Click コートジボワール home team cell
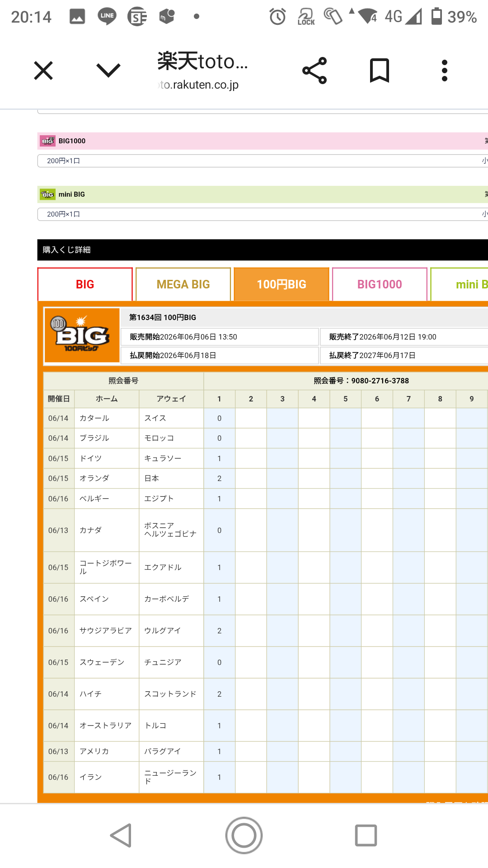 107,567
